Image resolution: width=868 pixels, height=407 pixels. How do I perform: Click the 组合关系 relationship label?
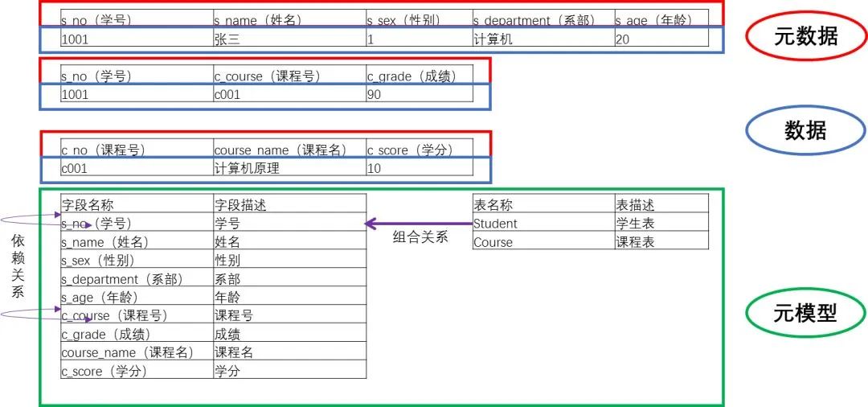(420, 237)
